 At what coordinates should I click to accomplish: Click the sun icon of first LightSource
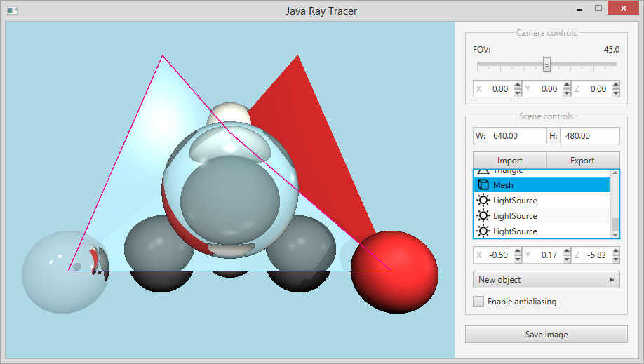coord(483,201)
